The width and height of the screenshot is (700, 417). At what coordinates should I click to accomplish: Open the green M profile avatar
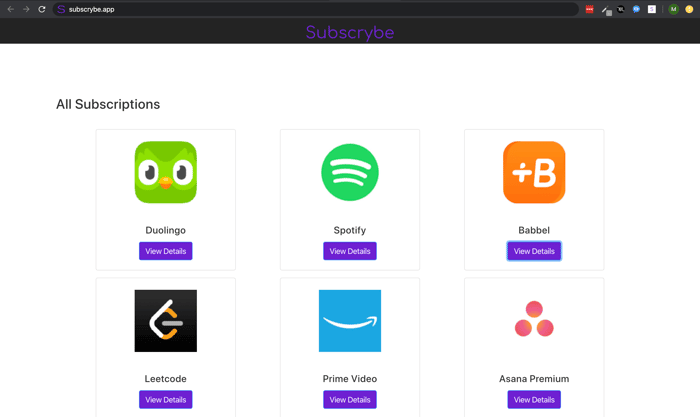click(x=673, y=9)
